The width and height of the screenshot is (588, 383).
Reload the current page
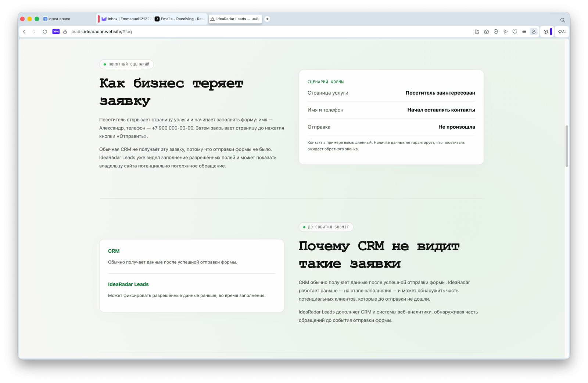[45, 32]
